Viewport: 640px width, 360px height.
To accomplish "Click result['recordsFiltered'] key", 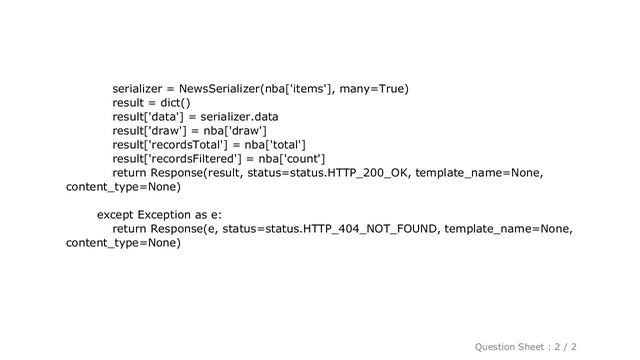I will pyautogui.click(x=177, y=159).
